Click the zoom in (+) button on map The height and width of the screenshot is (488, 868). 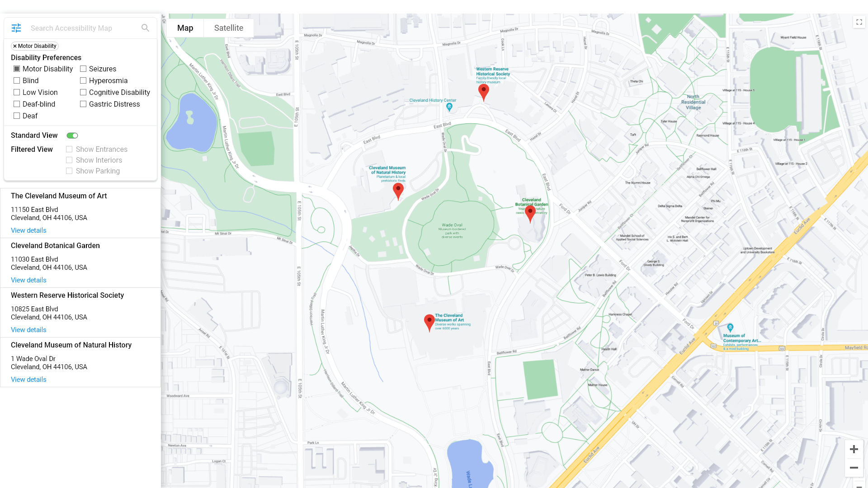(854, 449)
